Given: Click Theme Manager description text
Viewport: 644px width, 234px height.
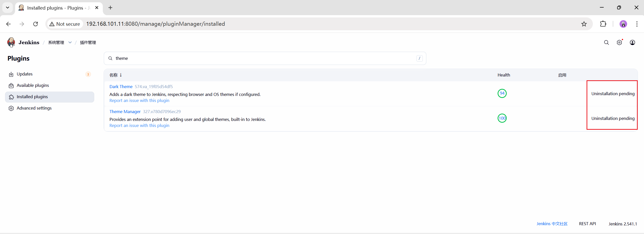Looking at the screenshot, I should tap(187, 119).
